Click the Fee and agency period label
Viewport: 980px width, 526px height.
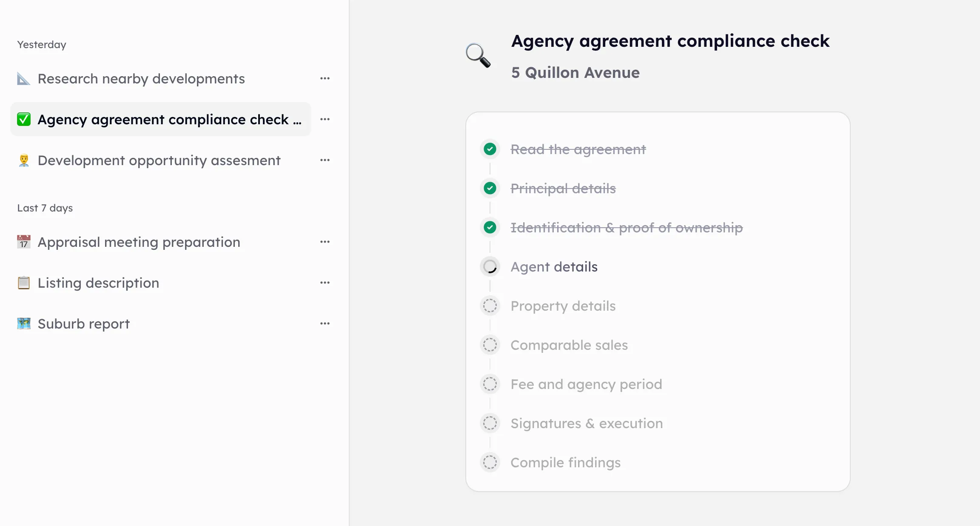[x=587, y=384]
